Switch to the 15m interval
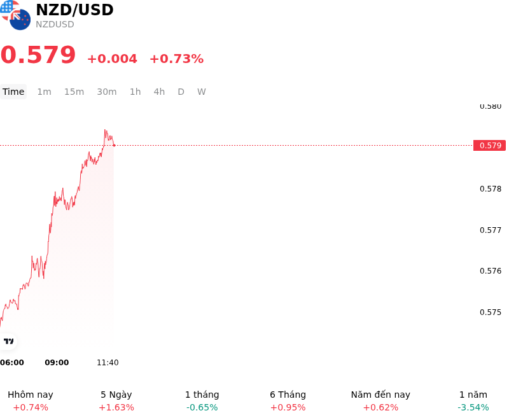The width and height of the screenshot is (509, 420). tap(74, 92)
